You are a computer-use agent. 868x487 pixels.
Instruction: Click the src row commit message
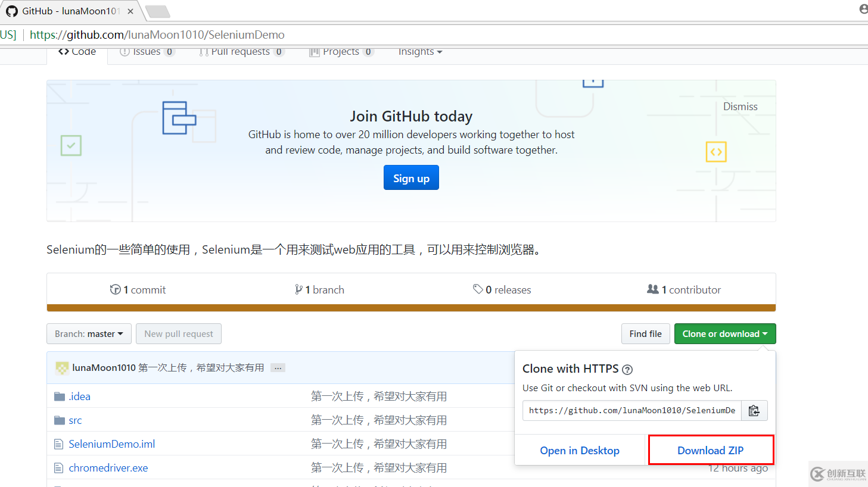[379, 420]
